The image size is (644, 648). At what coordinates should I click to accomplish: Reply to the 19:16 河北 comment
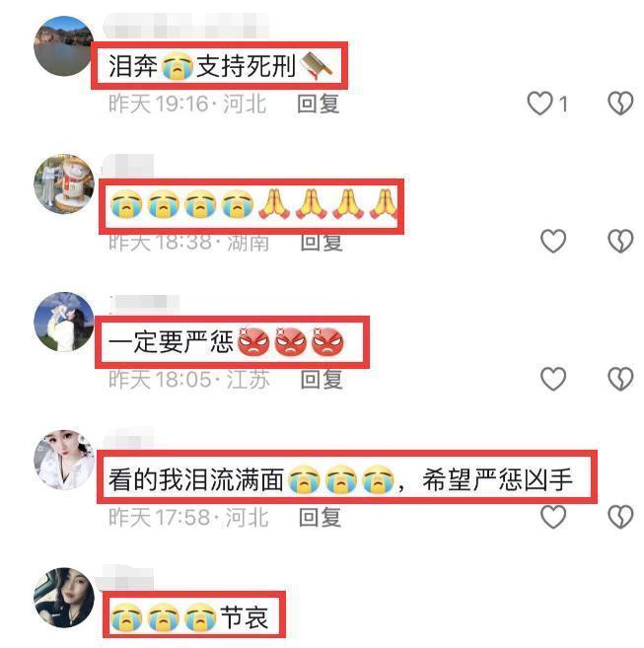click(319, 104)
